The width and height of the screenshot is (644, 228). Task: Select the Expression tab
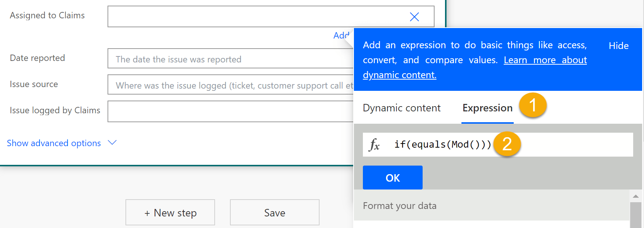(x=487, y=108)
